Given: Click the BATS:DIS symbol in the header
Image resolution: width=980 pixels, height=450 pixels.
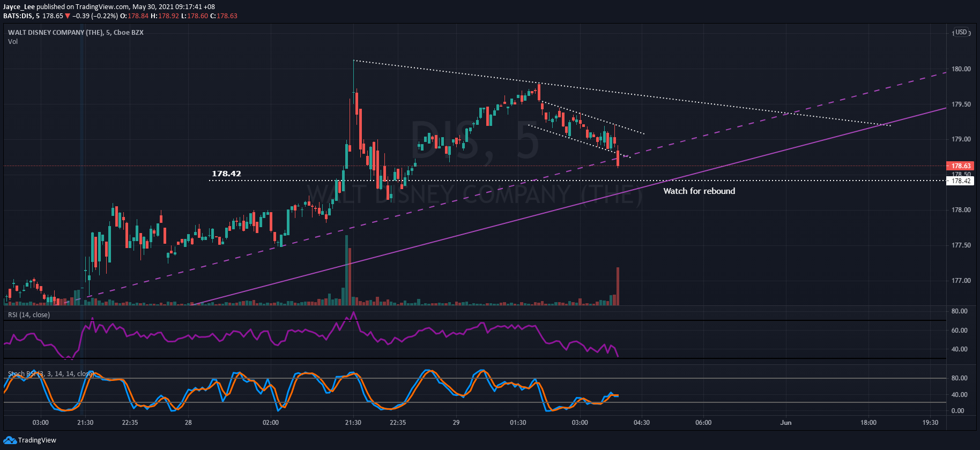Looking at the screenshot, I should coord(19,16).
